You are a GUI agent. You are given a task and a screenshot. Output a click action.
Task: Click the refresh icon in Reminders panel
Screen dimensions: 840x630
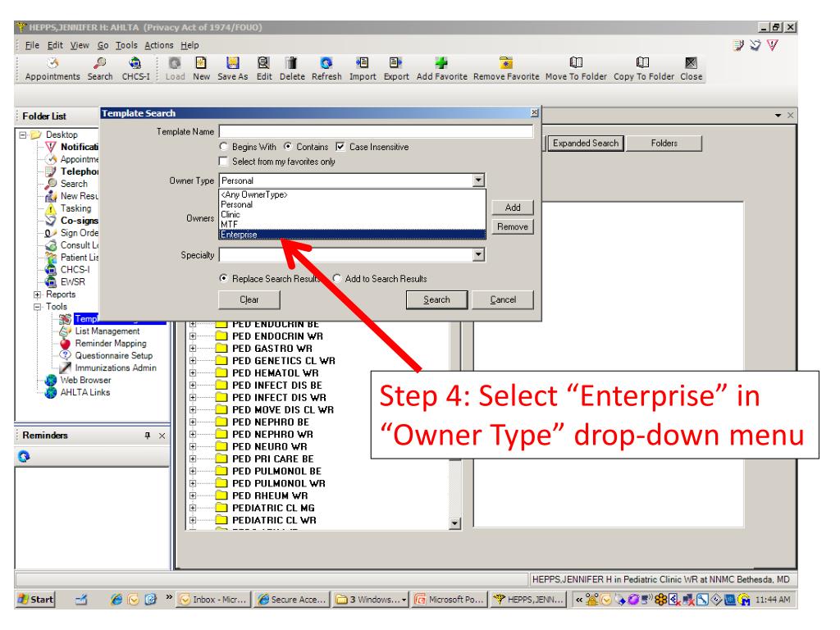[24, 456]
